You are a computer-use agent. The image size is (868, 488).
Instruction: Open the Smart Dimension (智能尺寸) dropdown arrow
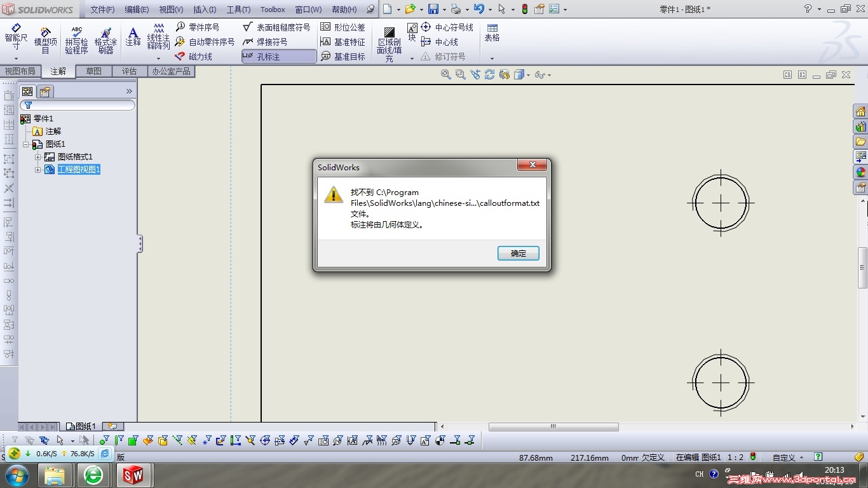(x=16, y=58)
